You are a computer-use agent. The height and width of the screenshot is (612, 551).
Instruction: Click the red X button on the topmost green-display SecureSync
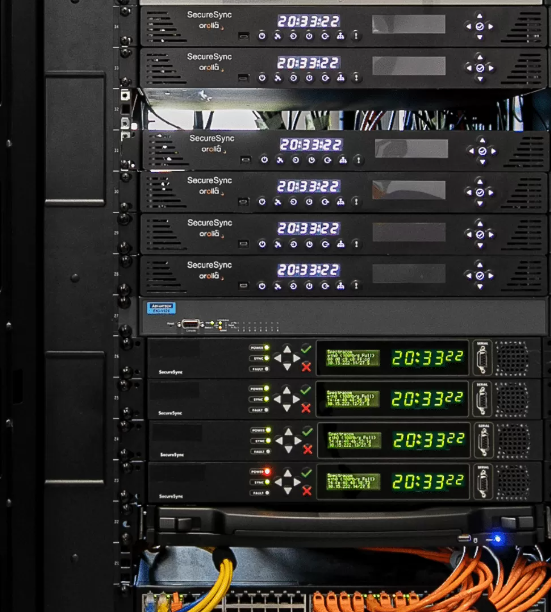(306, 367)
